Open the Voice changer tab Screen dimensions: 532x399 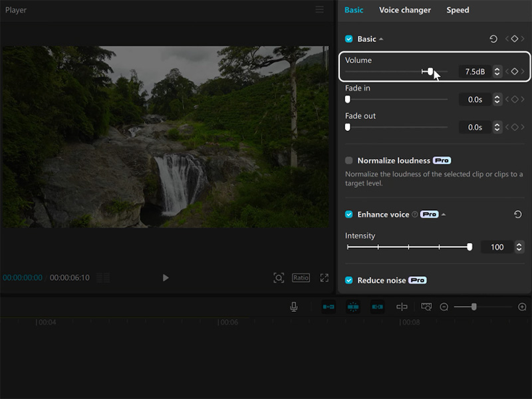405,10
